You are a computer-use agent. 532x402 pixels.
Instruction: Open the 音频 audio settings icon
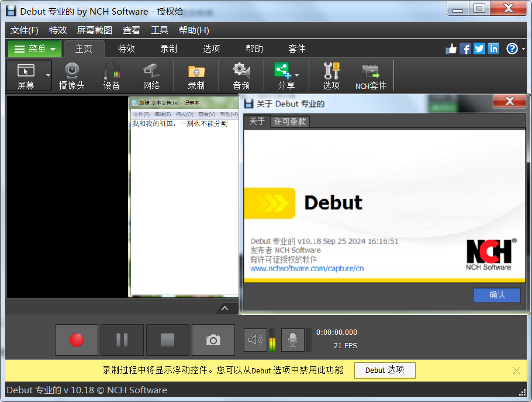coord(241,75)
